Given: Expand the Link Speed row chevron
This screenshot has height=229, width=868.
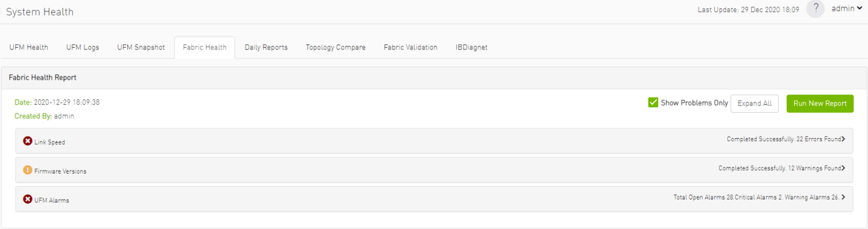Looking at the screenshot, I should 843,139.
